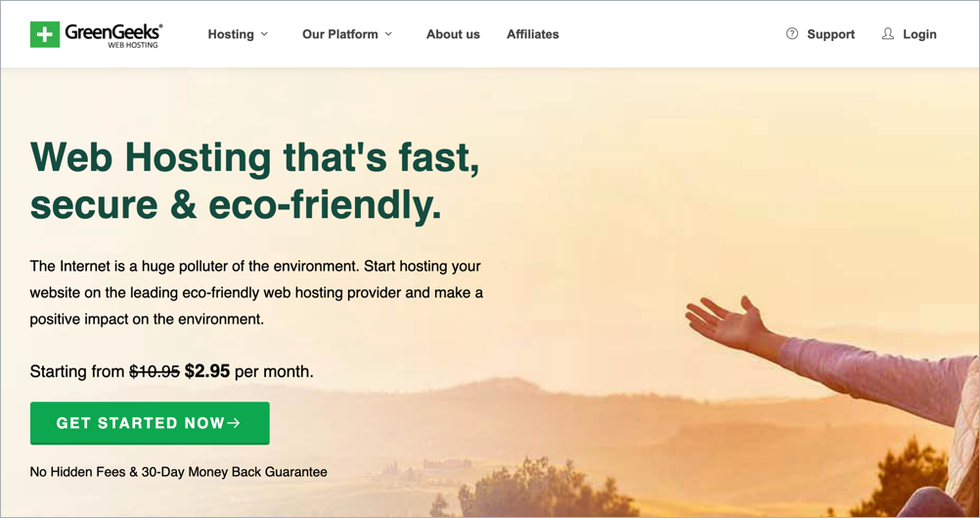Expand the Our Platform dropdown chevron
This screenshot has width=980, height=518.
(x=388, y=34)
